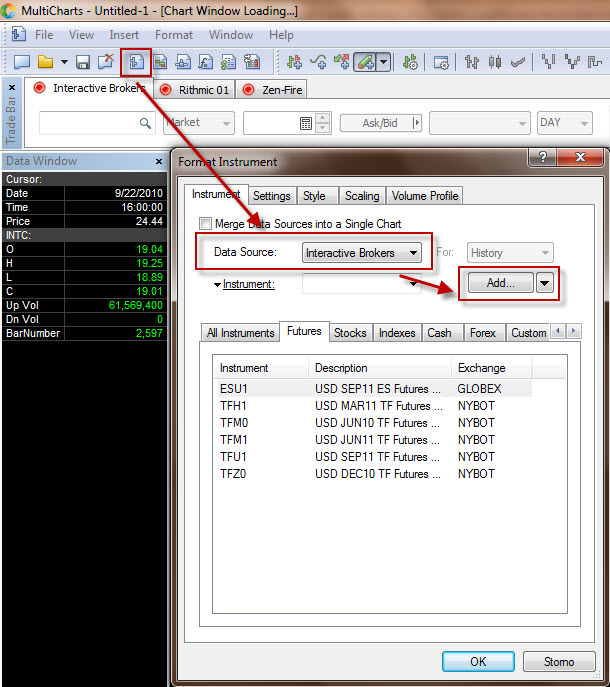
Task: Open the View menu
Action: 81,35
